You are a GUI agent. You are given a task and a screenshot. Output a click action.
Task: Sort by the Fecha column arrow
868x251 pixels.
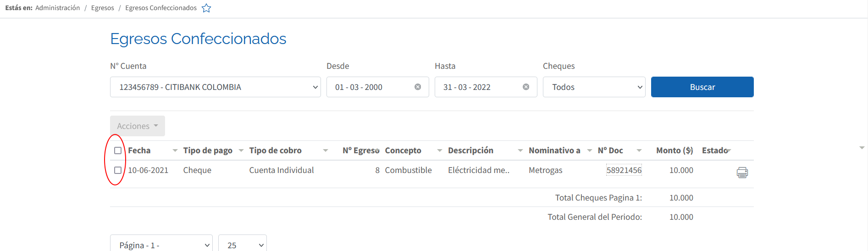tap(175, 151)
